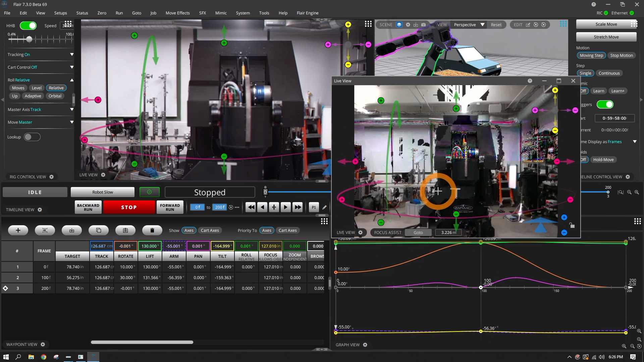Select Single step mode
Screen dimensions: 644x362
(x=585, y=73)
